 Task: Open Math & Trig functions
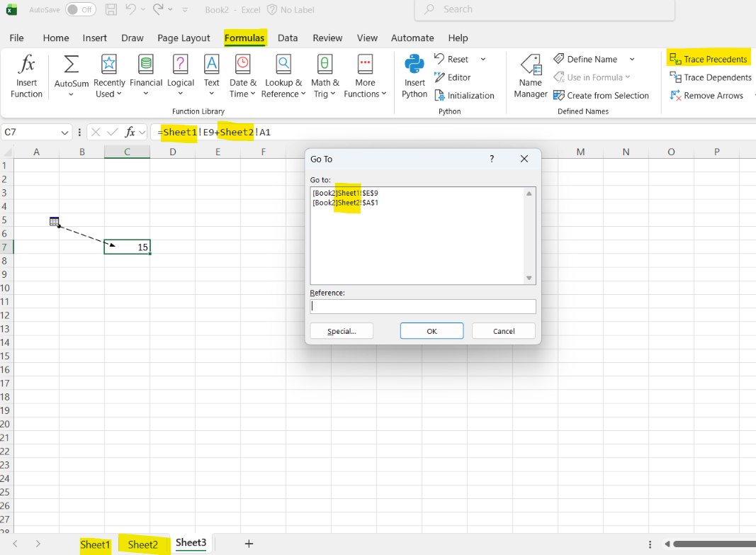pyautogui.click(x=325, y=76)
